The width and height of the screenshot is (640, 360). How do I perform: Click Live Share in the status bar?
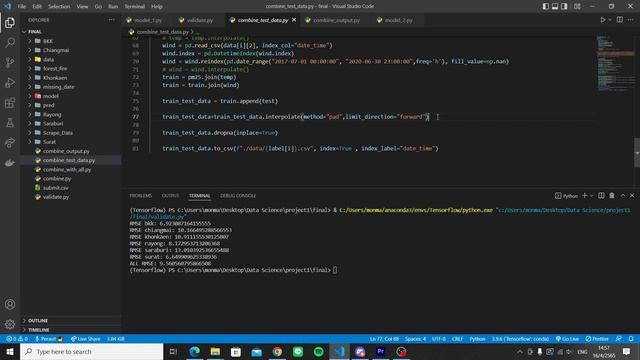pyautogui.click(x=85, y=339)
